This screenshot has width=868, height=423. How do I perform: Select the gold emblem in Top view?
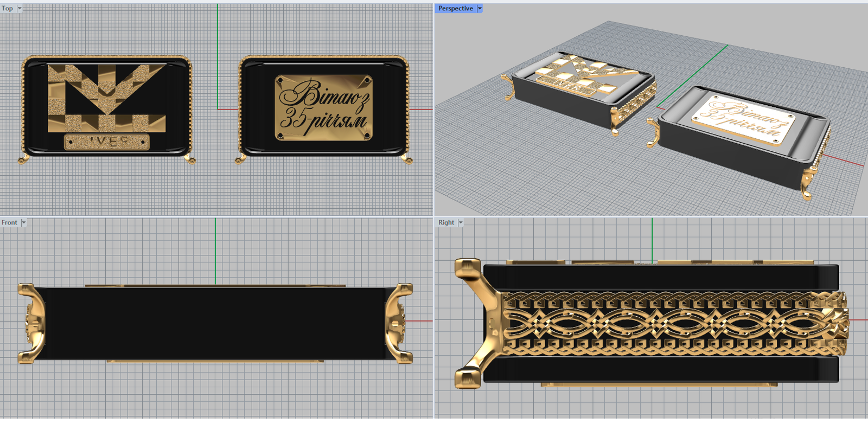pyautogui.click(x=106, y=98)
